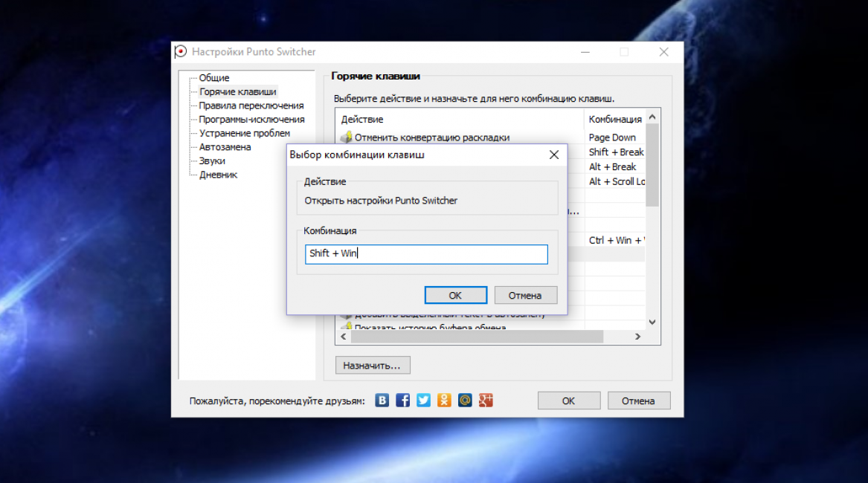
Task: Click the Odnoklassniki share icon
Action: click(444, 401)
